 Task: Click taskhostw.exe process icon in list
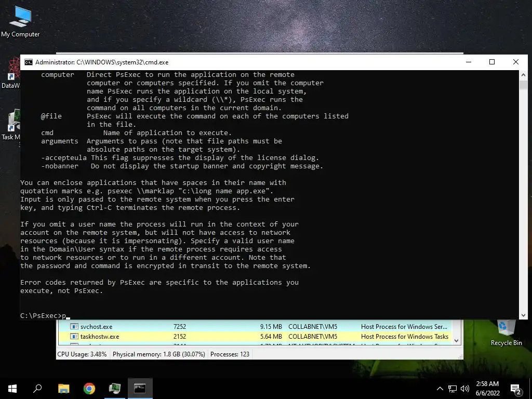click(x=74, y=337)
